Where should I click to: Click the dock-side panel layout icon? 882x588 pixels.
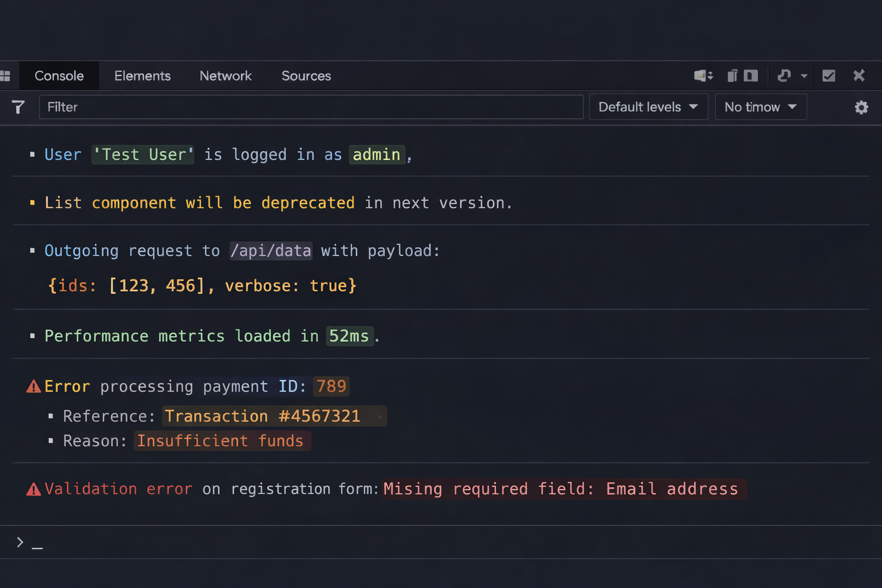click(751, 76)
